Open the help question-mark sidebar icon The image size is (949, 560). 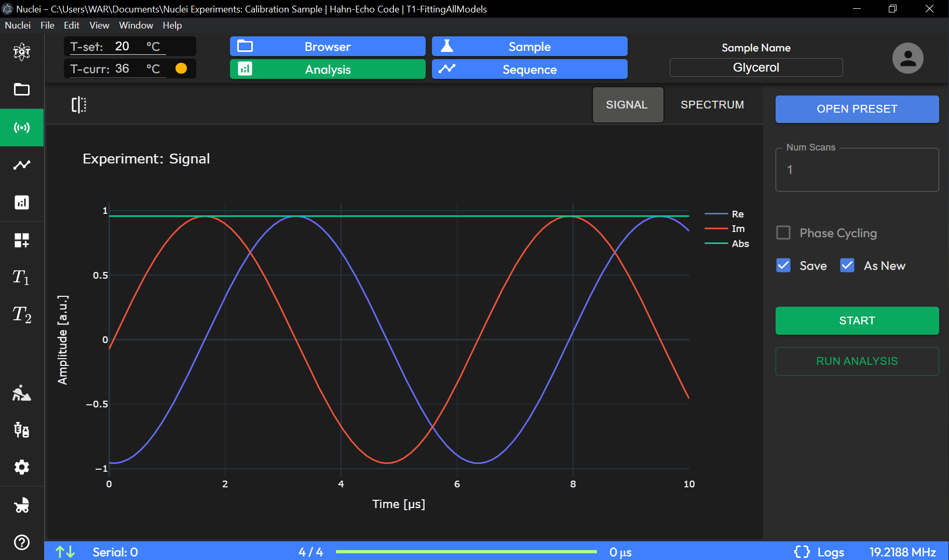[x=22, y=542]
